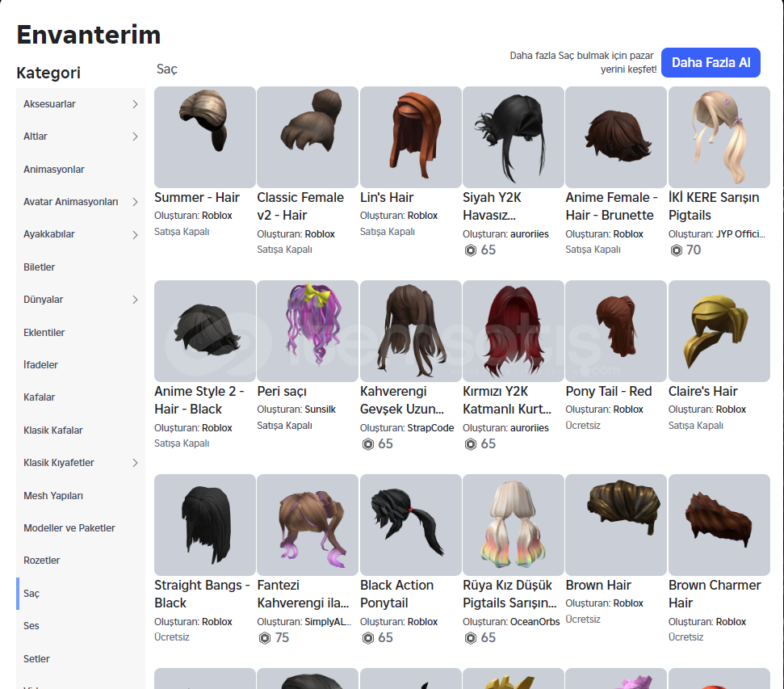Click the Robux icon under Kırmızı Y2K Katmanlı

[471, 443]
